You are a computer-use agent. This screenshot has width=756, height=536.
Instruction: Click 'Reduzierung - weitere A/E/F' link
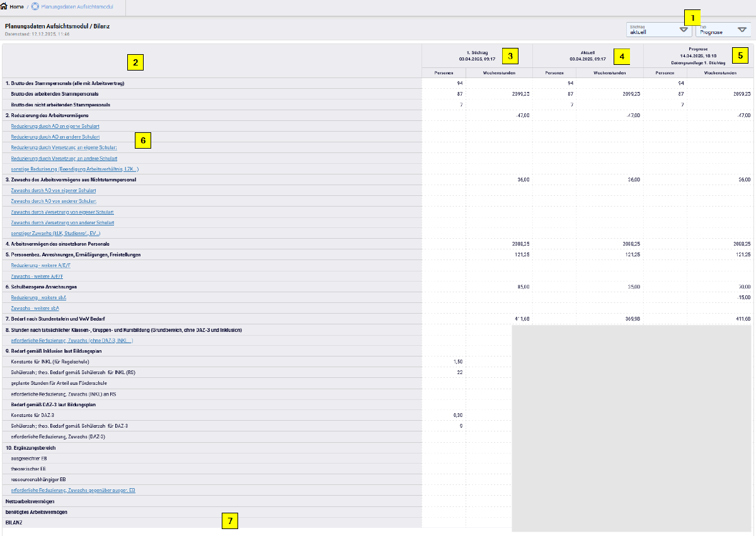click(42, 265)
